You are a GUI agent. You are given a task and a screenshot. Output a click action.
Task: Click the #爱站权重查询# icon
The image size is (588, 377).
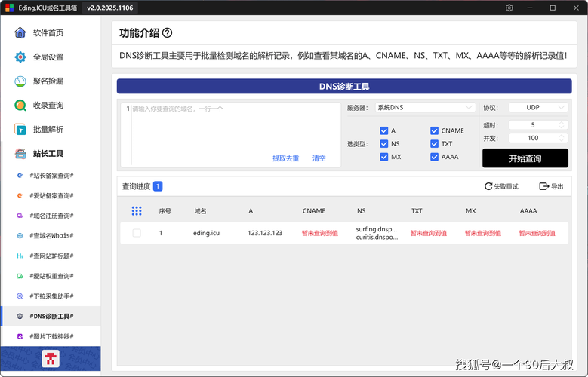click(x=20, y=276)
